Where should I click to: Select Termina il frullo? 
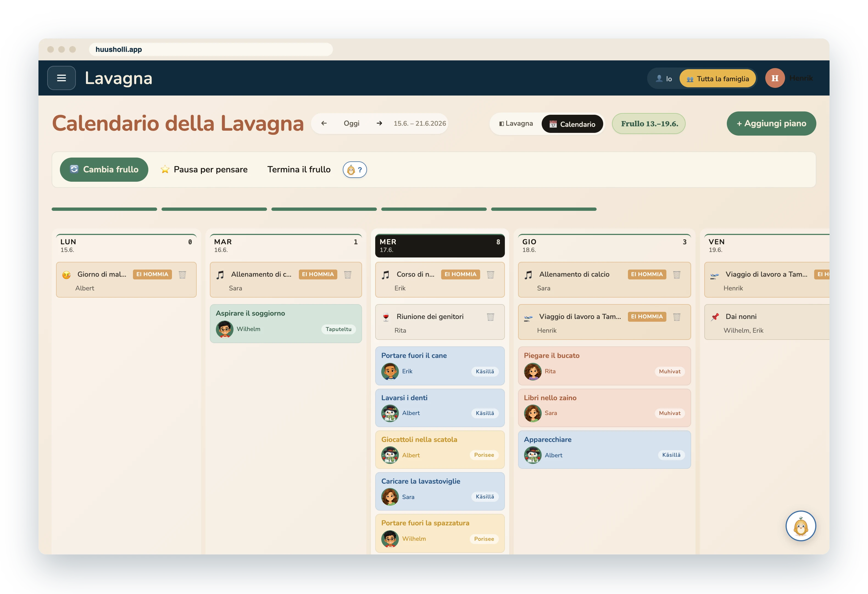(299, 170)
